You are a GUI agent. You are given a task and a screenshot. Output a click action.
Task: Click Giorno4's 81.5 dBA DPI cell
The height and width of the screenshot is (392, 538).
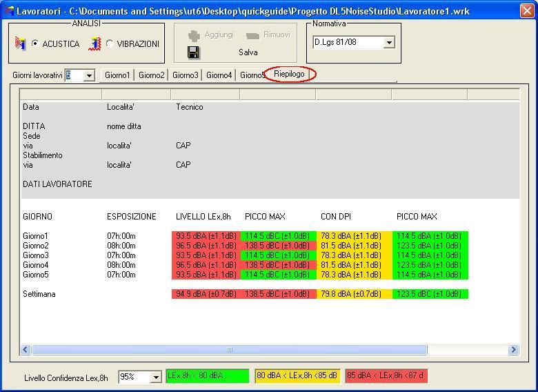pyautogui.click(x=354, y=264)
